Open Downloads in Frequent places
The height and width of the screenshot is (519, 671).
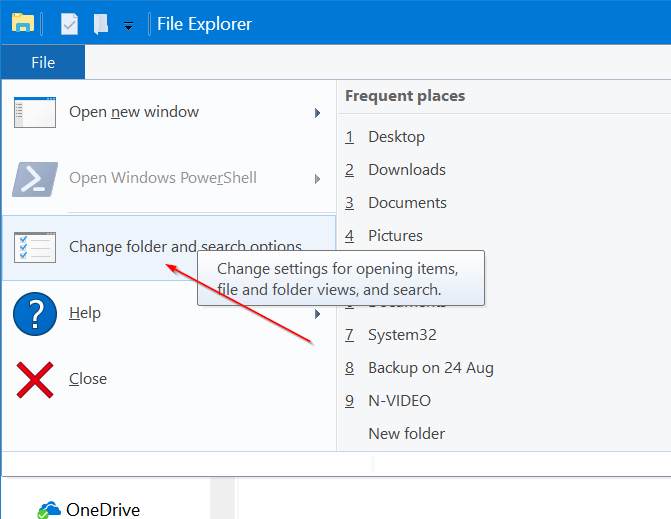(x=407, y=170)
